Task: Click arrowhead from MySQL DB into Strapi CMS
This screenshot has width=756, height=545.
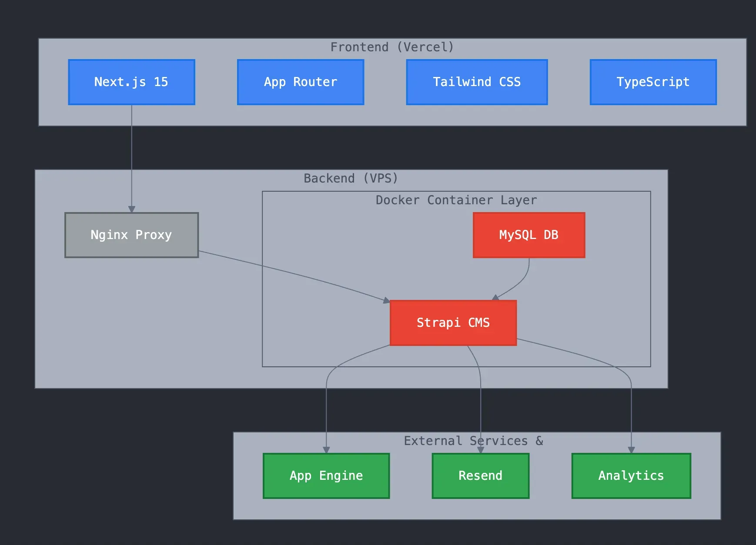Action: coord(495,298)
